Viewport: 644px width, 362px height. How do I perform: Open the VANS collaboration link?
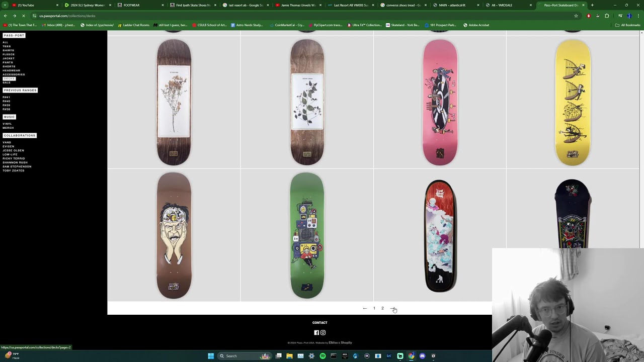click(7, 142)
